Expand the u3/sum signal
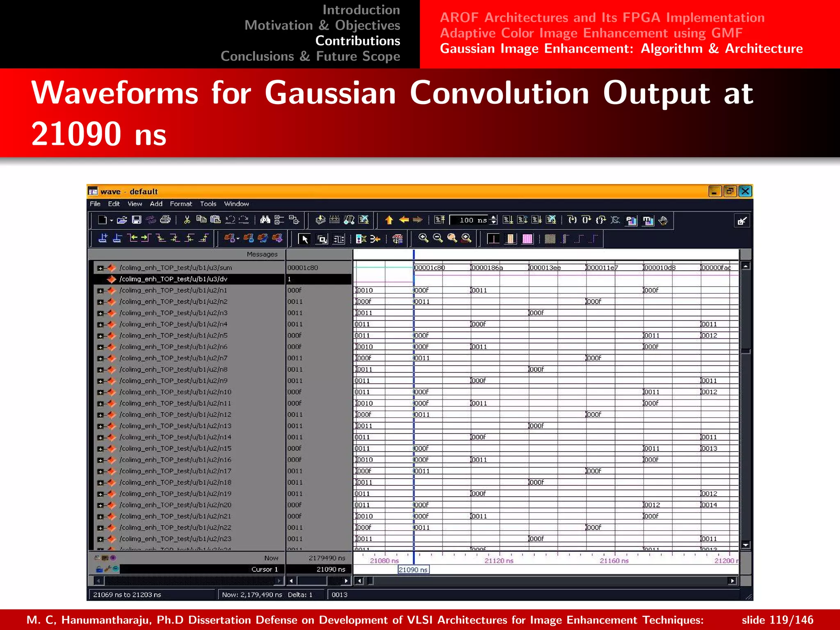This screenshot has height=630, width=840. (100, 268)
